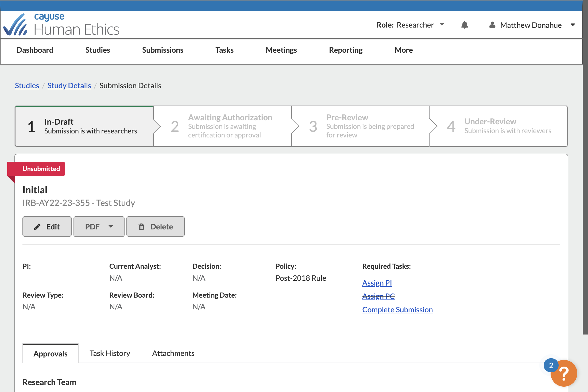
Task: Select the Awaiting Authorization step 2
Action: pos(222,126)
